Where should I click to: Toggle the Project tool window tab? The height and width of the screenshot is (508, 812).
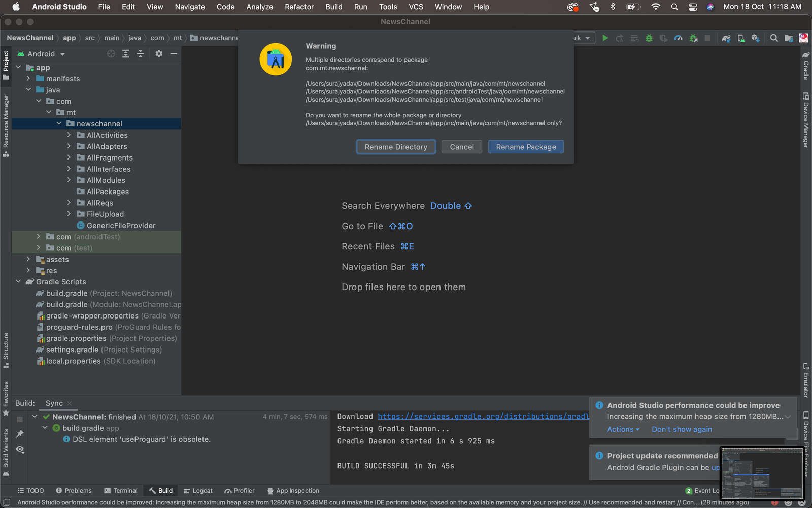tap(6, 65)
